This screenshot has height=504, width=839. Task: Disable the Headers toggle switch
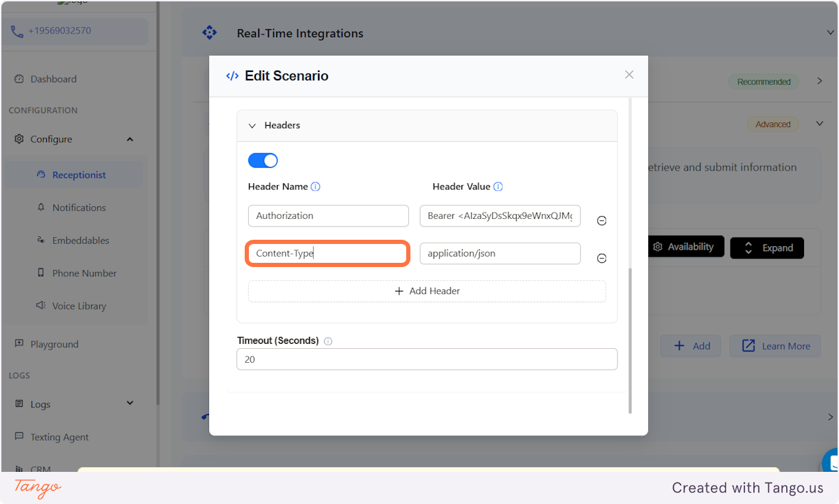pos(263,160)
